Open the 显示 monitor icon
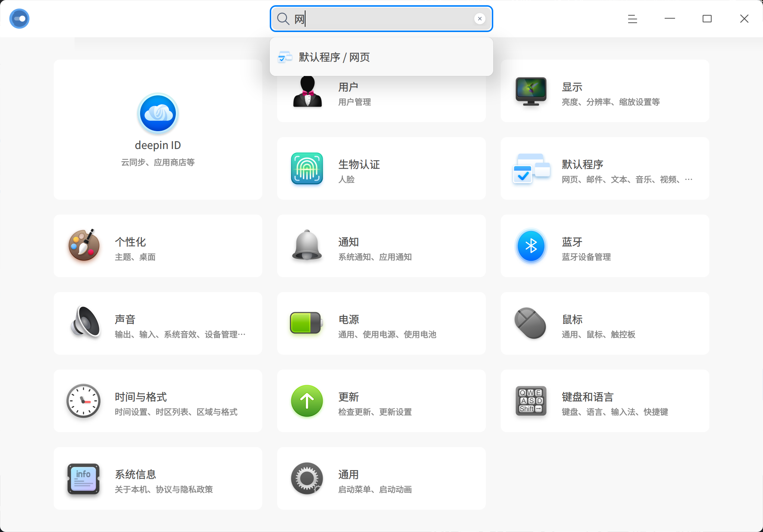763x532 pixels. pyautogui.click(x=531, y=91)
